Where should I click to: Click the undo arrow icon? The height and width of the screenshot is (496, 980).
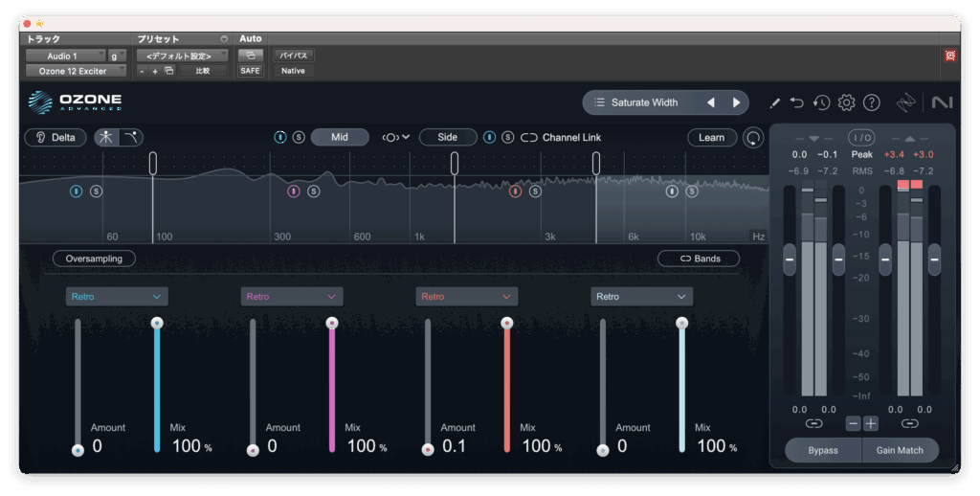(x=797, y=102)
